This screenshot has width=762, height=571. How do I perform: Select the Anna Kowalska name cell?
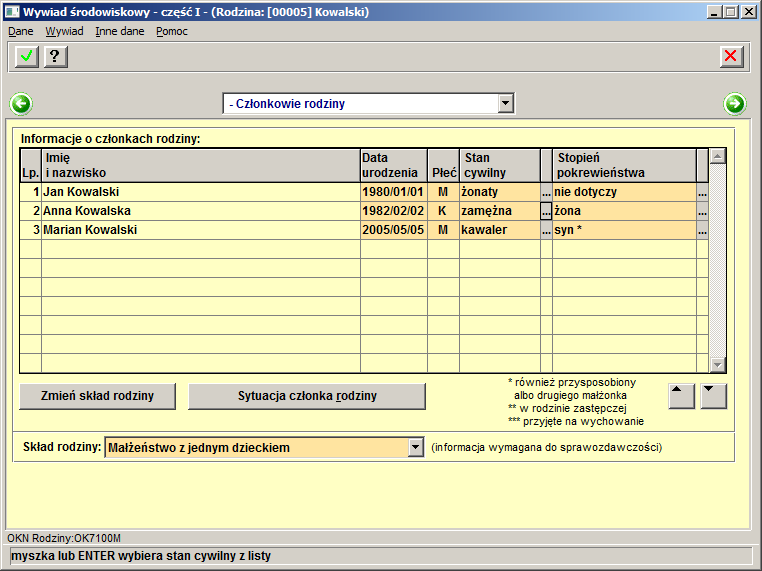click(x=201, y=211)
